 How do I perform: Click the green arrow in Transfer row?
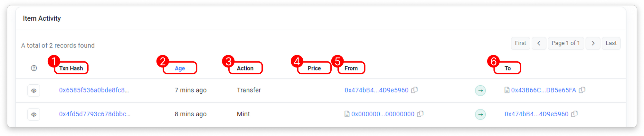pyautogui.click(x=480, y=90)
